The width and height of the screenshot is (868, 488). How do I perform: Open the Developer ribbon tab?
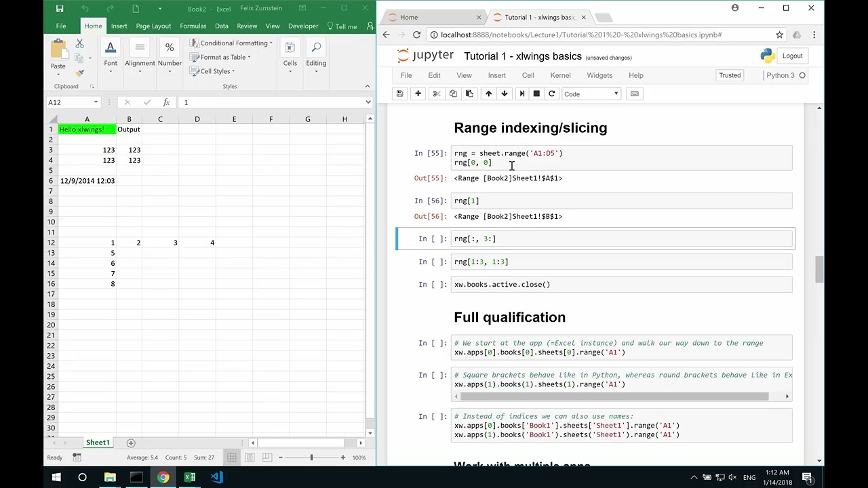pyautogui.click(x=303, y=26)
